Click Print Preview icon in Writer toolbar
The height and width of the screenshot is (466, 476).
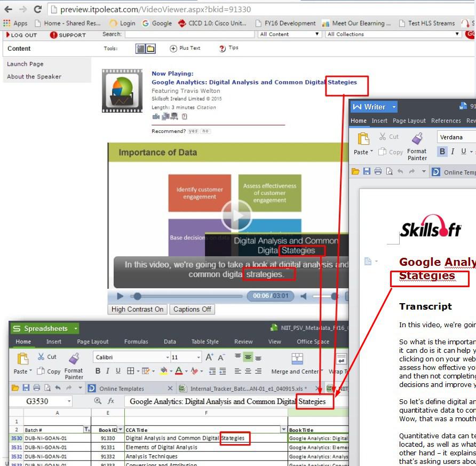pos(389,171)
